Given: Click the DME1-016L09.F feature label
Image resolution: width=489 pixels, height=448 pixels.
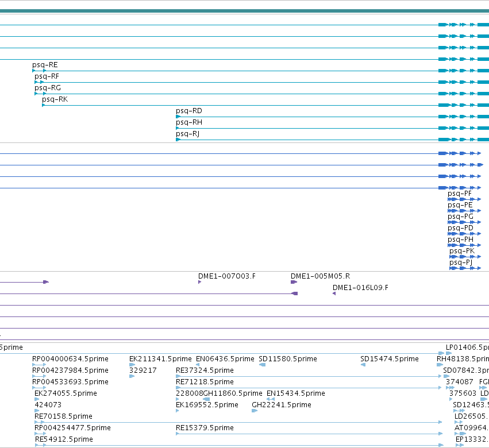Looking at the screenshot, I should (x=360, y=288).
